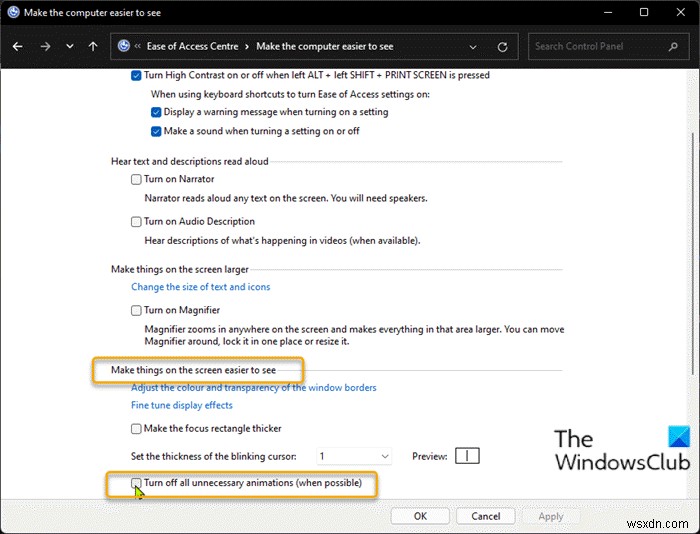Go forward with the right arrow
This screenshot has height=534, width=700.
tap(45, 46)
